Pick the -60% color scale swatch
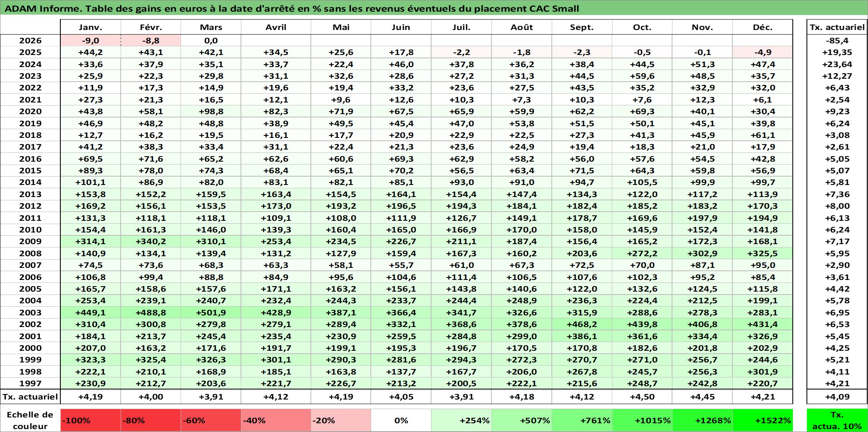 (x=211, y=420)
